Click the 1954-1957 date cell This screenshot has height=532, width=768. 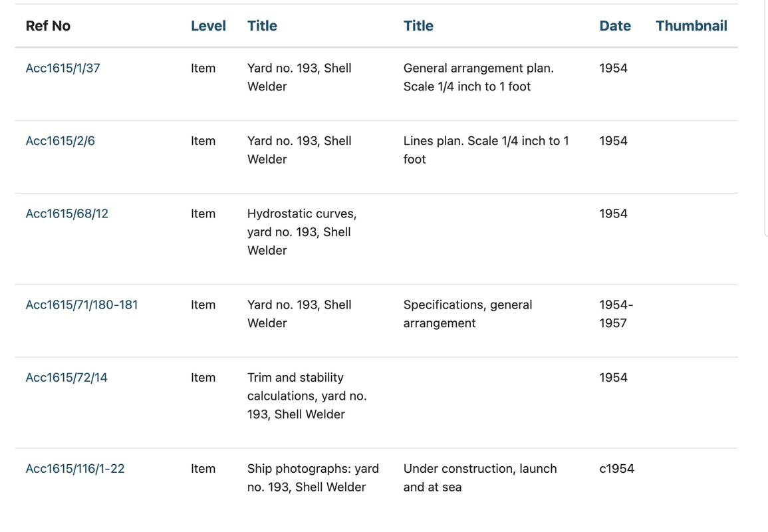(616, 314)
